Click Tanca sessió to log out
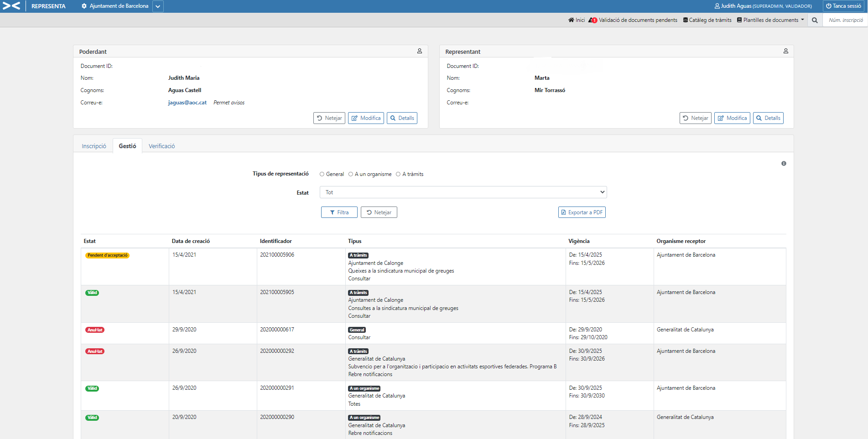This screenshot has width=868, height=439. click(x=844, y=6)
